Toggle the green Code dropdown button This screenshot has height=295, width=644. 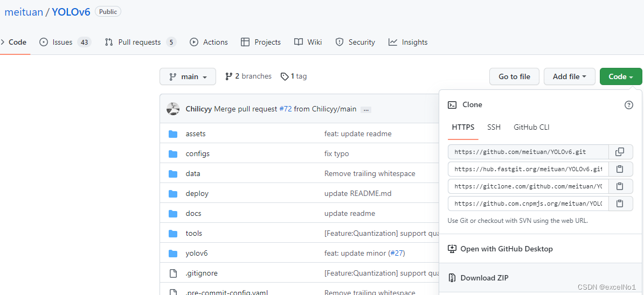621,76
